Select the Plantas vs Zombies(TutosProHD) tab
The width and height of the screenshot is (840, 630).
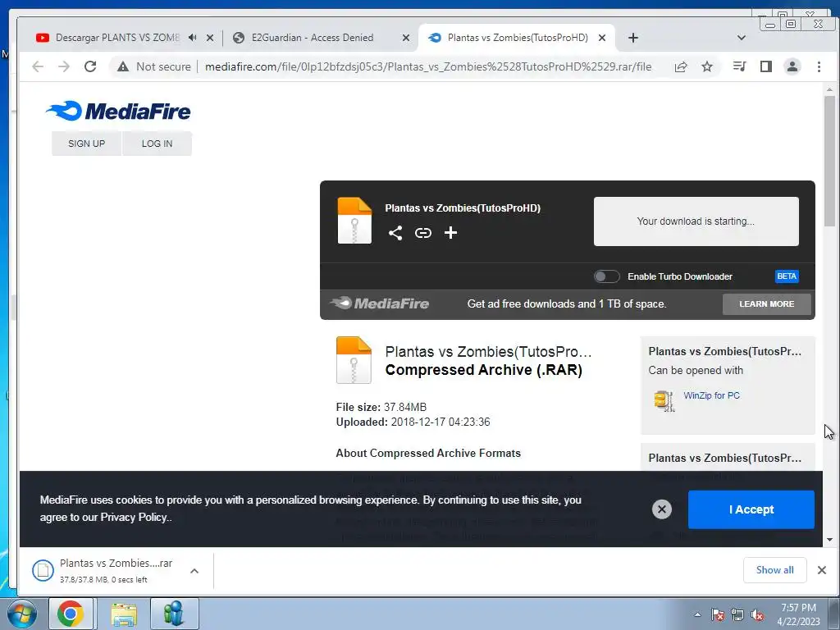pyautogui.click(x=518, y=38)
